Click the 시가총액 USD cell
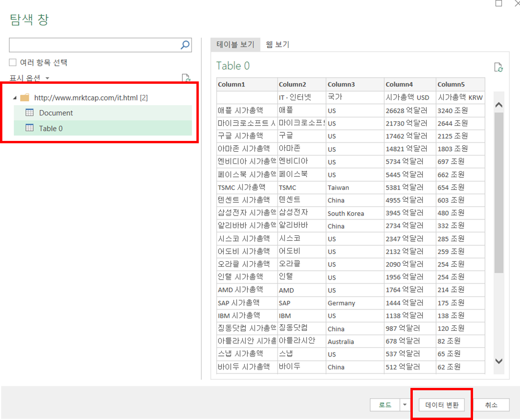The image size is (520, 420). pyautogui.click(x=410, y=97)
